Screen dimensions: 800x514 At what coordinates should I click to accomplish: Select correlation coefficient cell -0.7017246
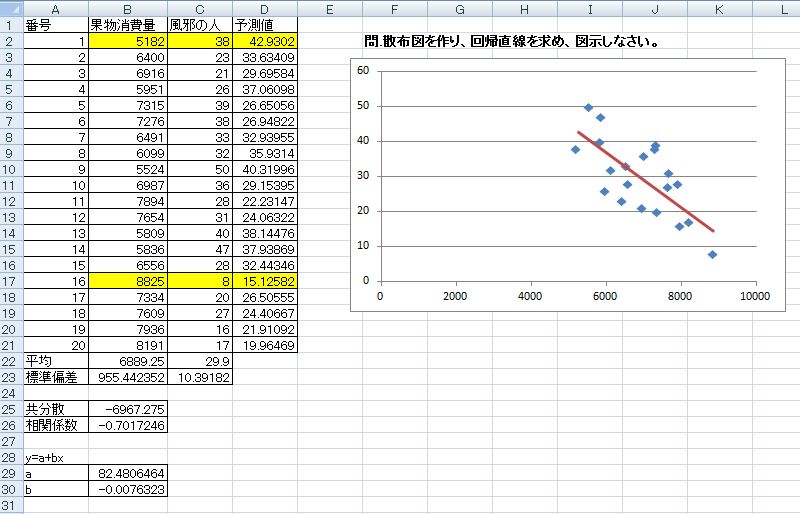pyautogui.click(x=128, y=425)
